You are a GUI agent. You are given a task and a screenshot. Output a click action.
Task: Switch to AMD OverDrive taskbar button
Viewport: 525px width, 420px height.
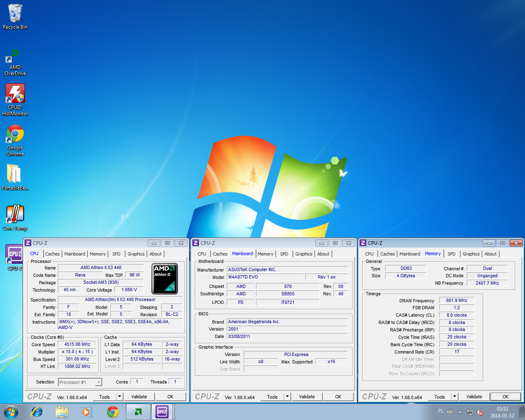click(138, 412)
